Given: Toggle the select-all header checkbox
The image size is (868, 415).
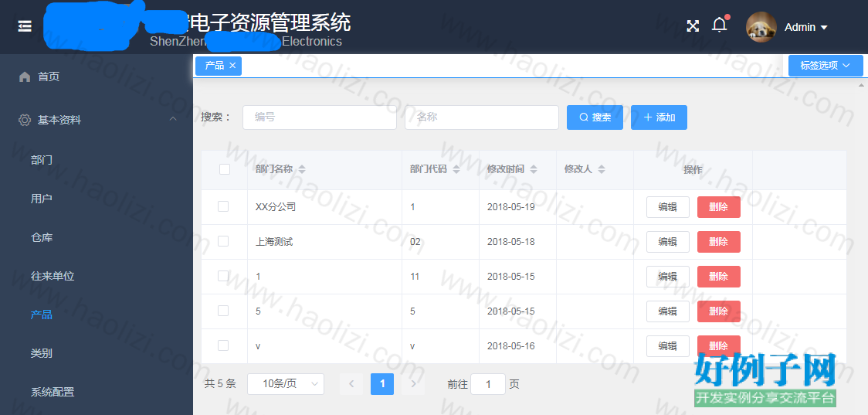Looking at the screenshot, I should pos(224,169).
